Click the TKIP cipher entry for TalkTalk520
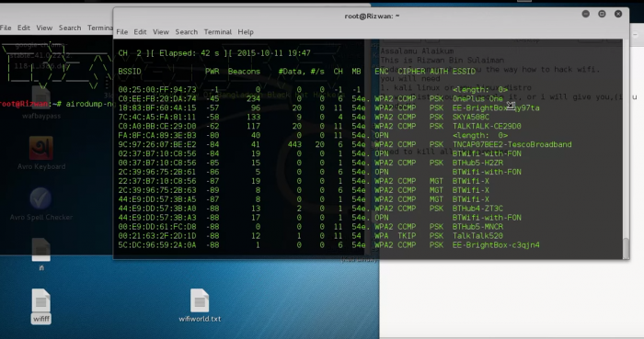Viewport: 644px width, 339px height. tap(407, 236)
